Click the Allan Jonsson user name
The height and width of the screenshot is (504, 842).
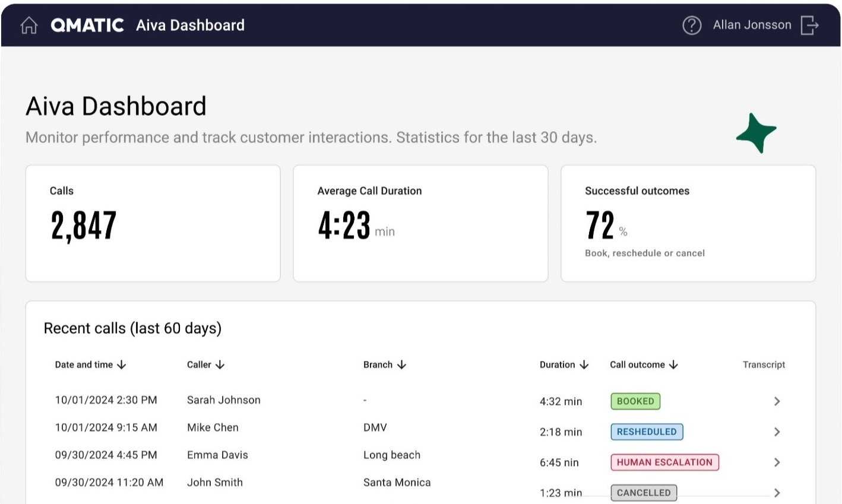click(x=752, y=25)
